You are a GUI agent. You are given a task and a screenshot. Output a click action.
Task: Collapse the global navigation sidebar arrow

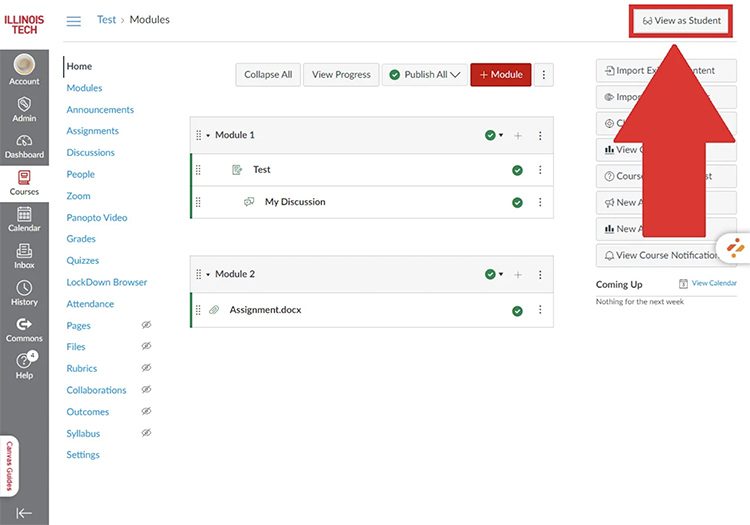(x=24, y=512)
